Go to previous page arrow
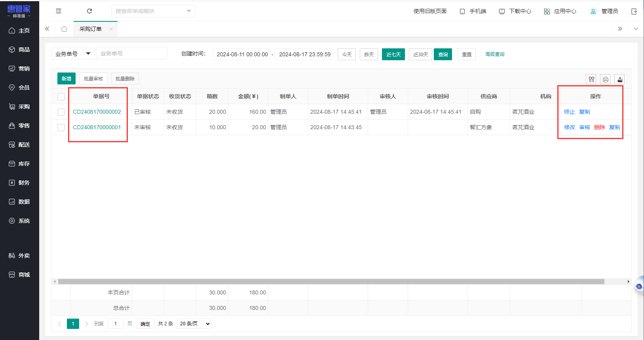Viewport: 644px width, 340px height. tap(59, 324)
